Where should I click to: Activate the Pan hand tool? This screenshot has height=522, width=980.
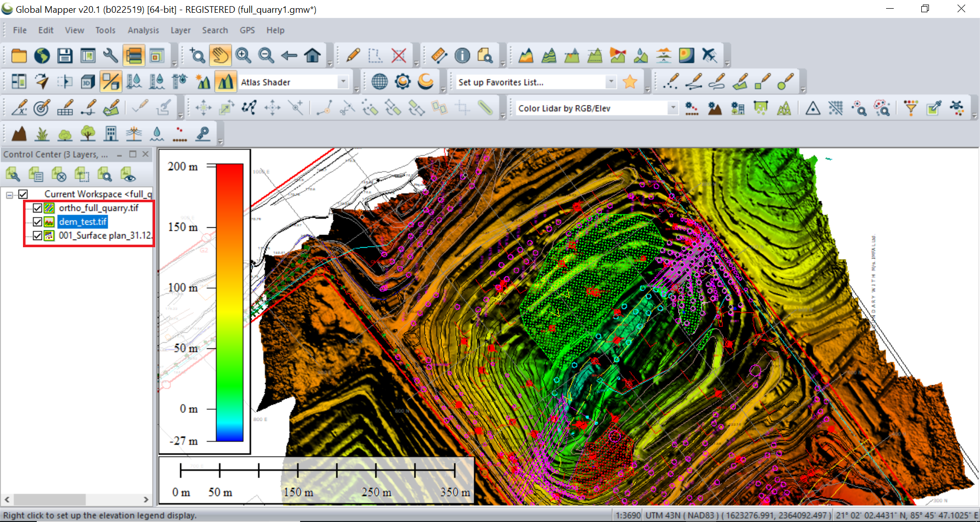pyautogui.click(x=220, y=55)
